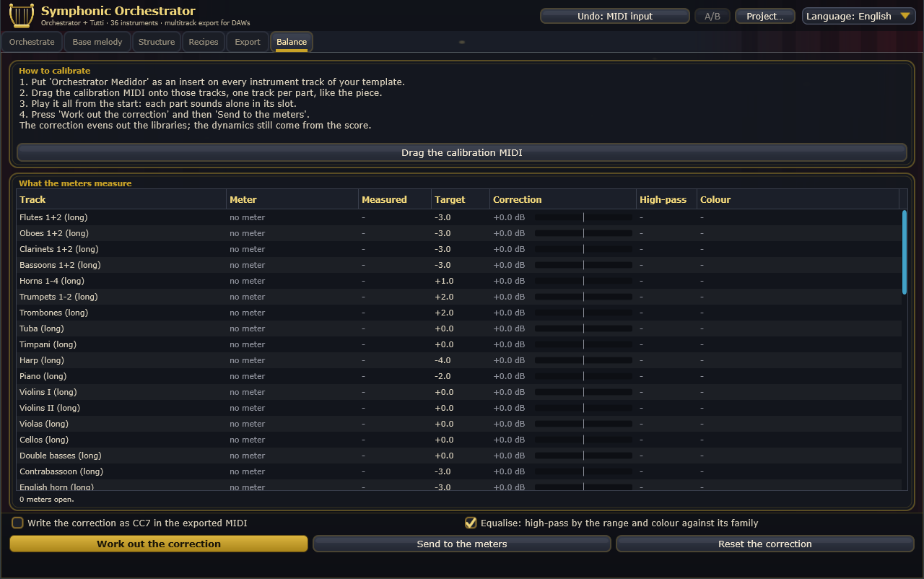Click the Measured column header
The height and width of the screenshot is (579, 924).
coord(395,199)
